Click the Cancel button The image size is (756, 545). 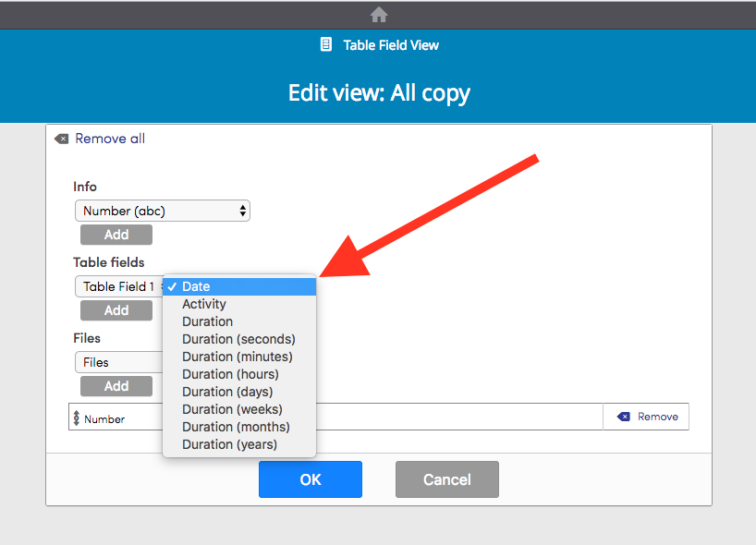(x=446, y=478)
